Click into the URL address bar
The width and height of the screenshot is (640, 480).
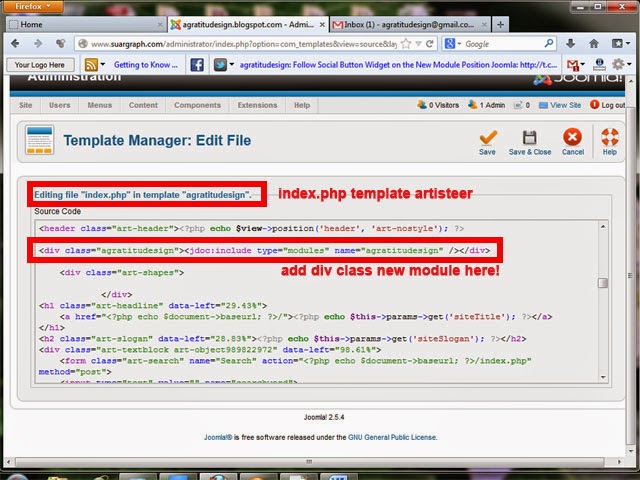click(245, 44)
